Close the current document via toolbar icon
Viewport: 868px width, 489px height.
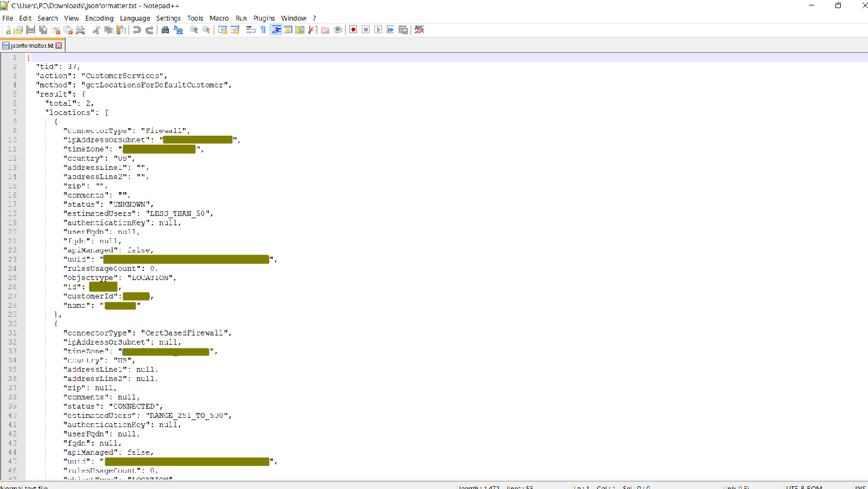click(56, 30)
